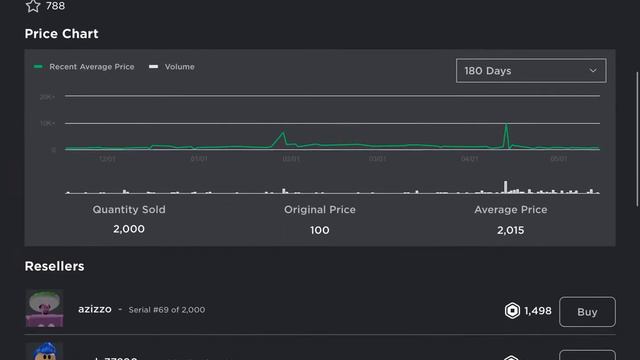
Task: Click the Quantity Sold label
Action: [129, 210]
